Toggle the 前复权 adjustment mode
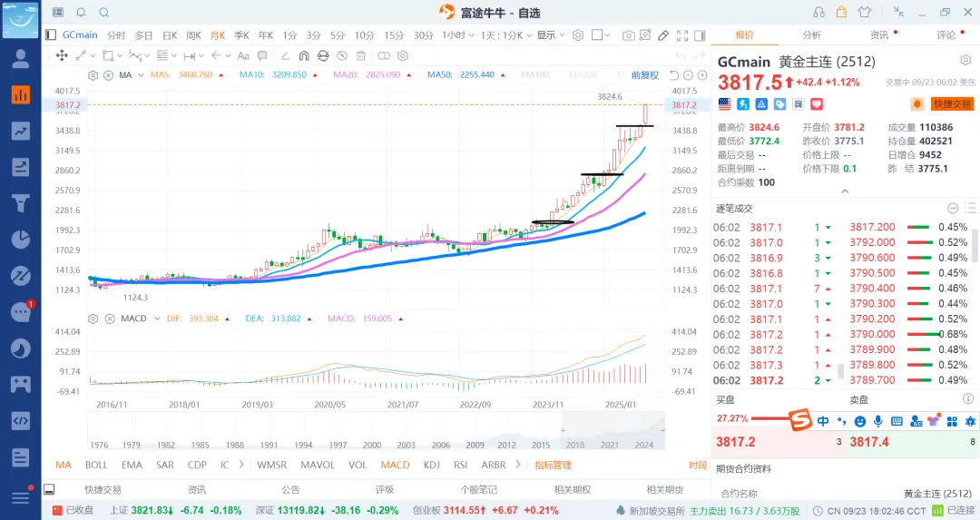 645,75
